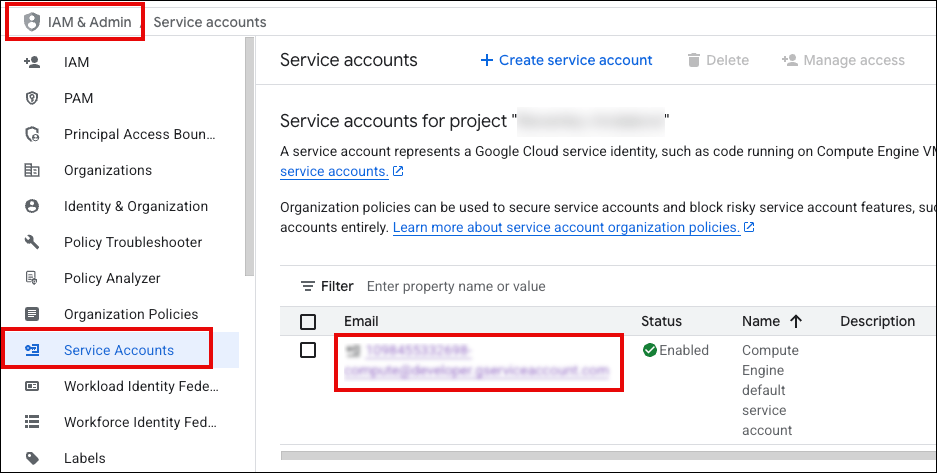Image resolution: width=937 pixels, height=473 pixels.
Task: Open Policy Analyzer in sidebar
Action: pos(112,278)
